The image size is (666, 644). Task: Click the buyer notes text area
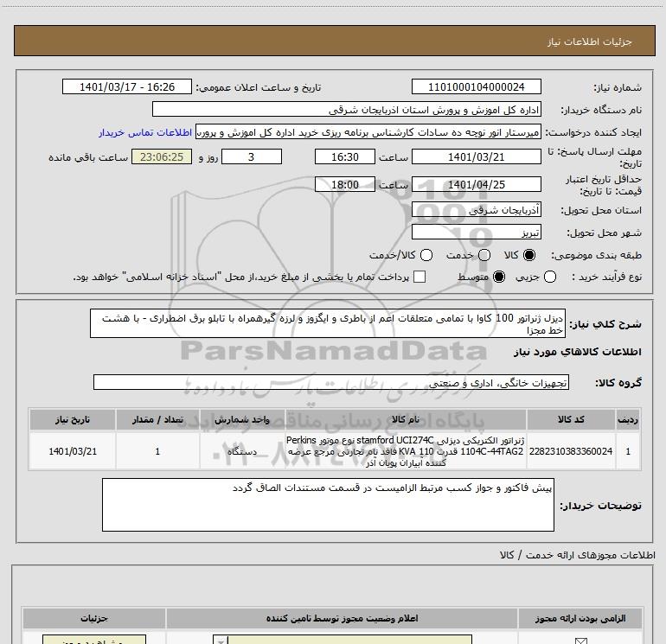328,504
